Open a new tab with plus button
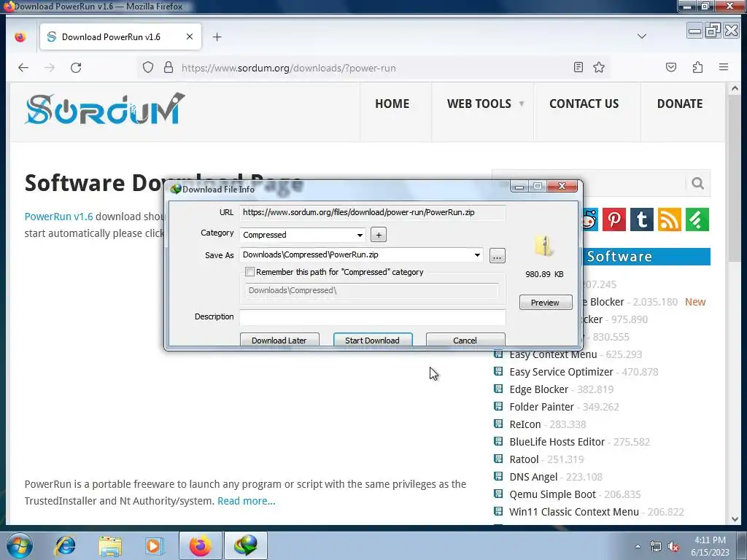Image resolution: width=747 pixels, height=560 pixels. tap(217, 36)
